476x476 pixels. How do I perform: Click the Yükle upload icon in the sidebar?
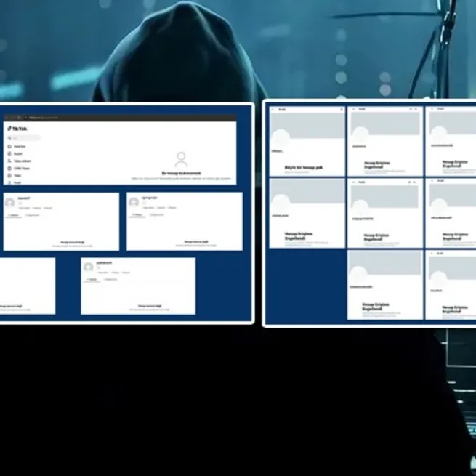9,175
